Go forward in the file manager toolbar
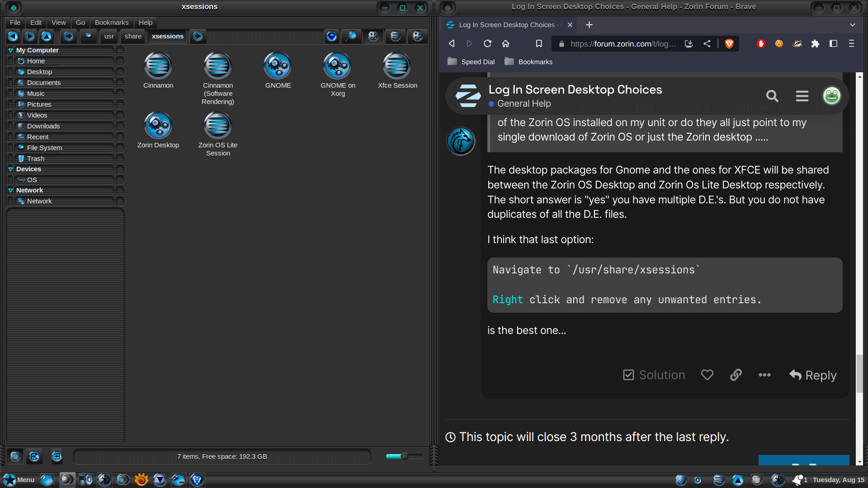 (x=30, y=36)
